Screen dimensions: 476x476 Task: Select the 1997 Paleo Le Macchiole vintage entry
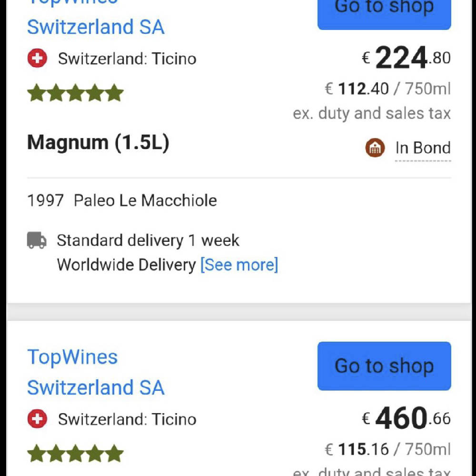click(x=121, y=200)
